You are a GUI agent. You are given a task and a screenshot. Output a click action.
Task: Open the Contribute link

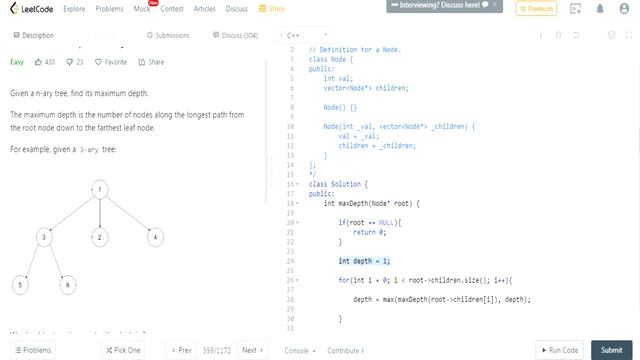pyautogui.click(x=345, y=351)
